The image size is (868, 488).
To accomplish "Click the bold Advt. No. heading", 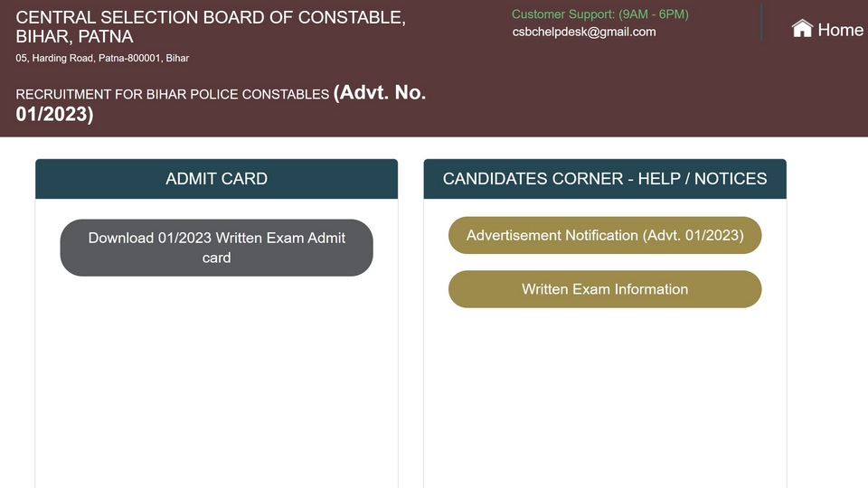I will pyautogui.click(x=380, y=92).
